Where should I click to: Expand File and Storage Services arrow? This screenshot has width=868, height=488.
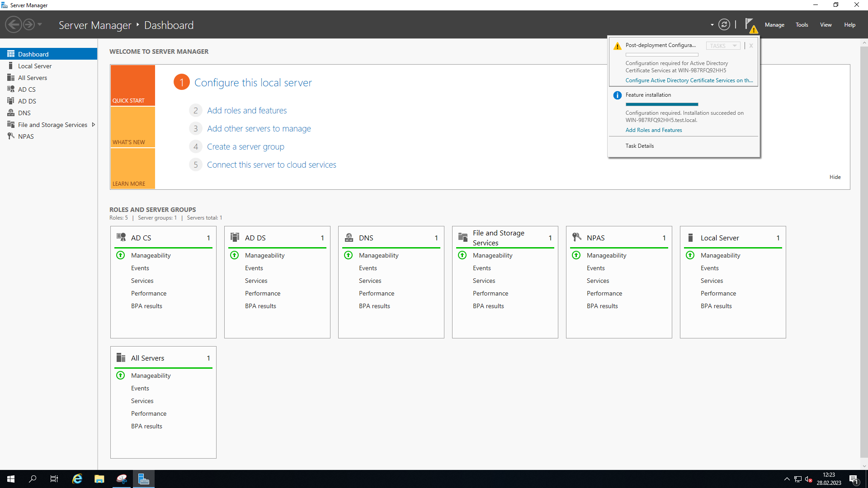pyautogui.click(x=94, y=125)
